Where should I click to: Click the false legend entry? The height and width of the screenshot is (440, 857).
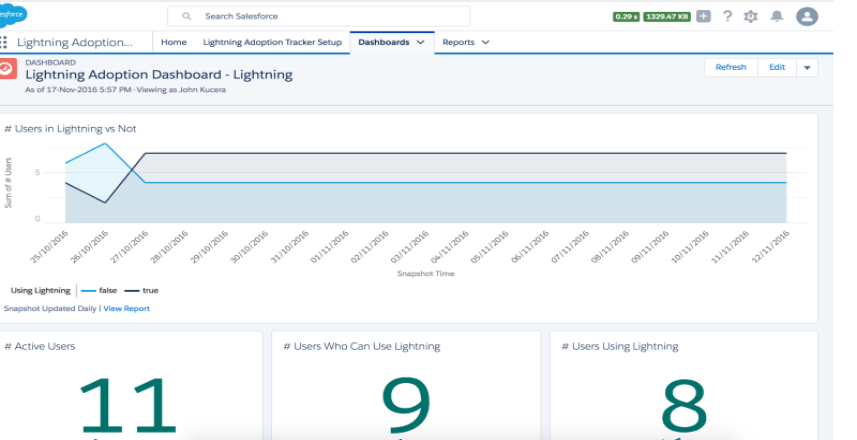click(x=99, y=291)
